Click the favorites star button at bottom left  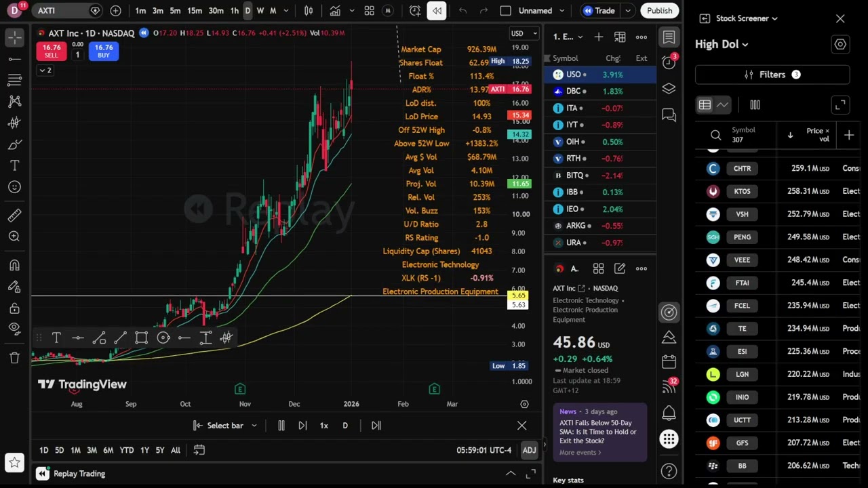14,464
